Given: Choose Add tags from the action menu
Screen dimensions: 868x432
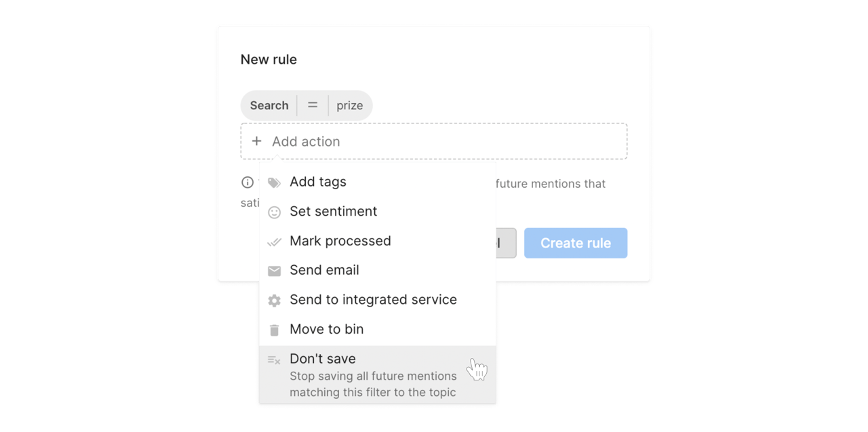Looking at the screenshot, I should pyautogui.click(x=317, y=182).
